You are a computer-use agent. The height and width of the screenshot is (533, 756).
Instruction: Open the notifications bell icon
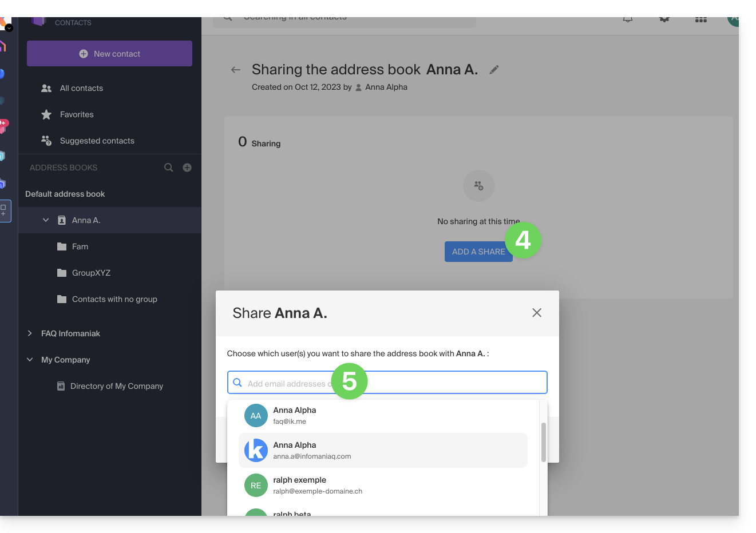(628, 19)
